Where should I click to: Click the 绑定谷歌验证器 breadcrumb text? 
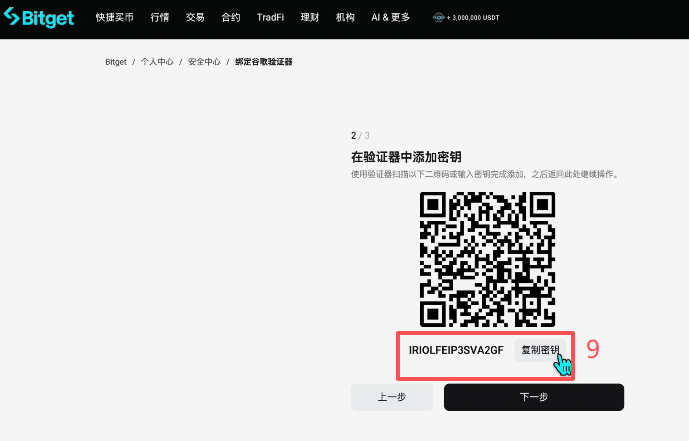pyautogui.click(x=264, y=62)
